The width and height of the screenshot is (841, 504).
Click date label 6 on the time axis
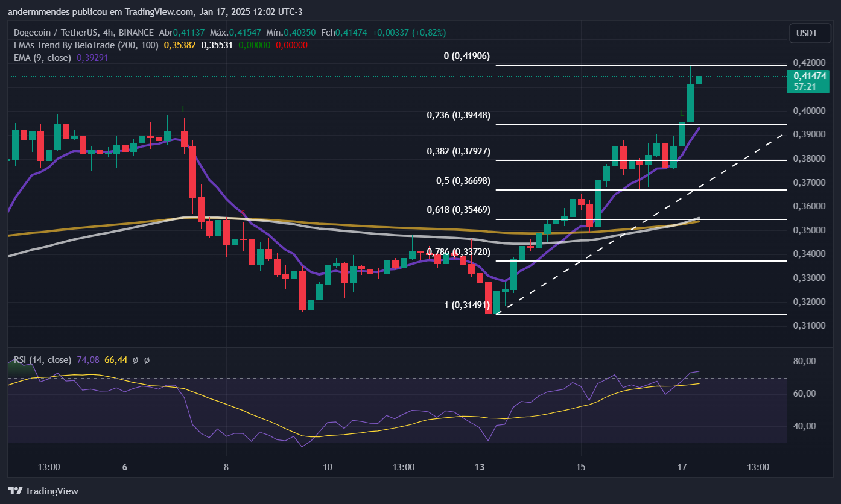coord(125,467)
